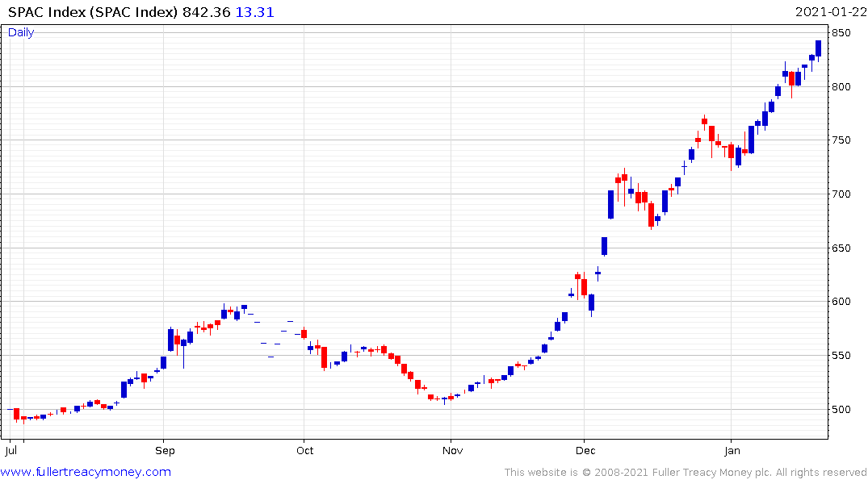Click the Fuller Treacy Money copyright notice

(686, 473)
